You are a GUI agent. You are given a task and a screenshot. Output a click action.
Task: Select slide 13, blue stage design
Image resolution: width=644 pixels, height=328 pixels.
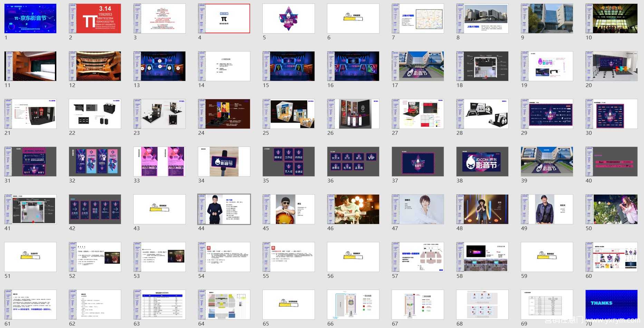point(160,66)
